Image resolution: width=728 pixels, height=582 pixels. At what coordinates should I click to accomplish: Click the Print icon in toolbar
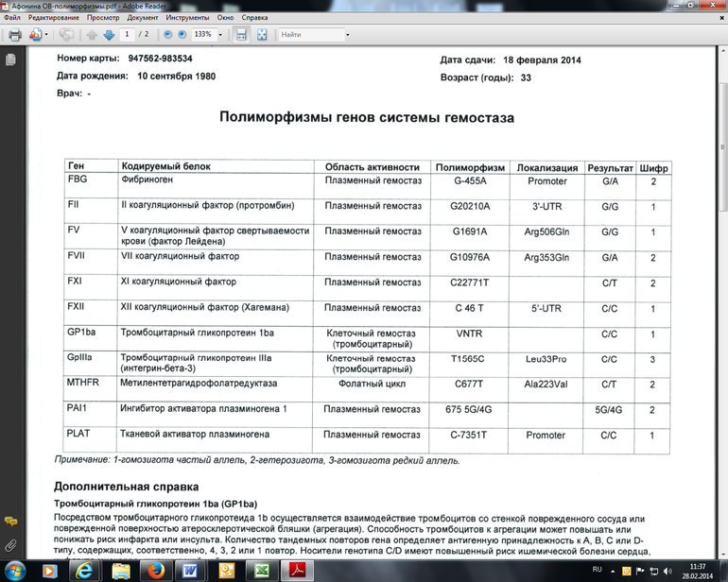click(x=14, y=35)
